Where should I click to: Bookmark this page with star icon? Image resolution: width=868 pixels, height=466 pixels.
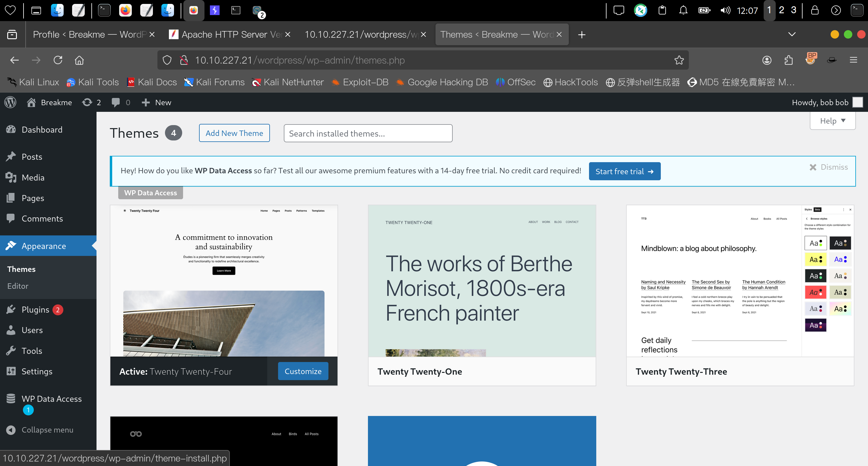(679, 60)
